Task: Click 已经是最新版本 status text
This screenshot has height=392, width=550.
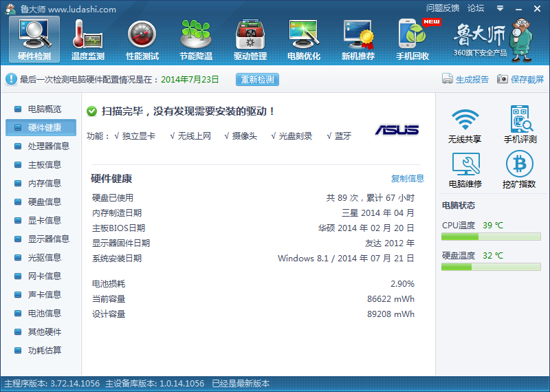Action: [241, 384]
